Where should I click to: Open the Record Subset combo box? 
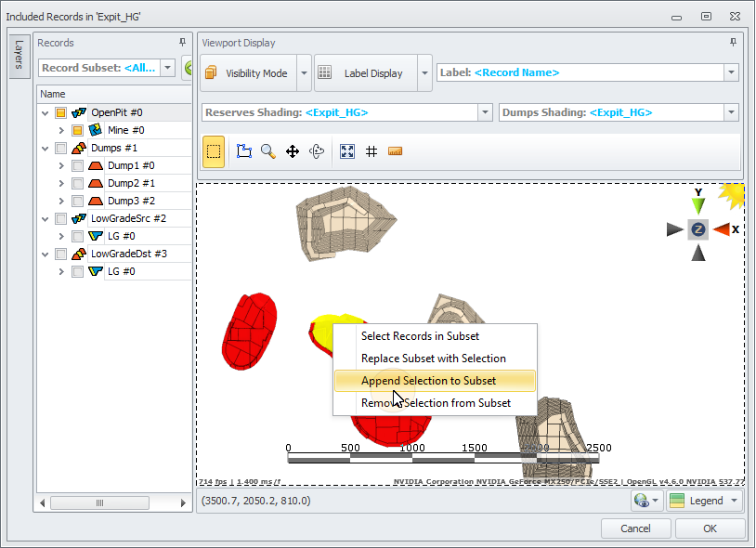167,68
